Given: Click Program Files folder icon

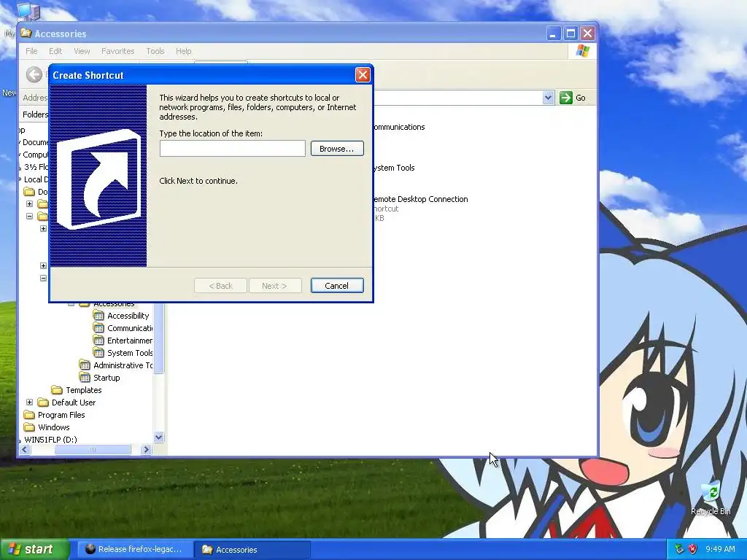Looking at the screenshot, I should click(x=29, y=415).
